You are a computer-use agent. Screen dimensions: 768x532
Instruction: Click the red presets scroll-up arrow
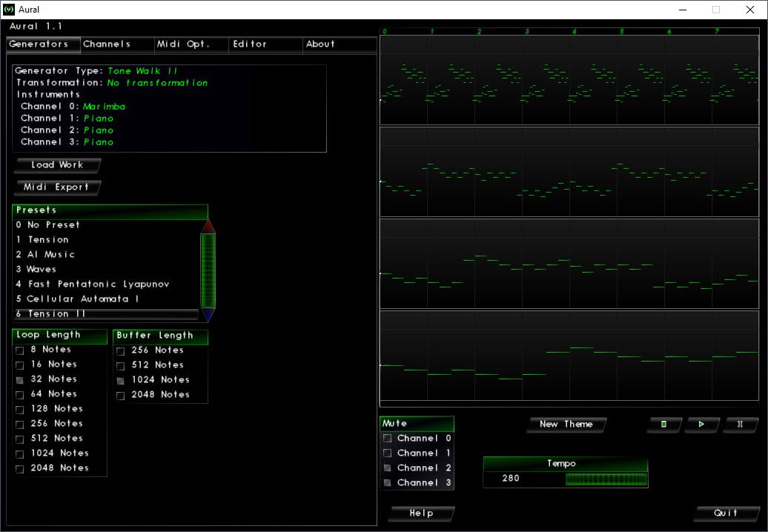[208, 226]
